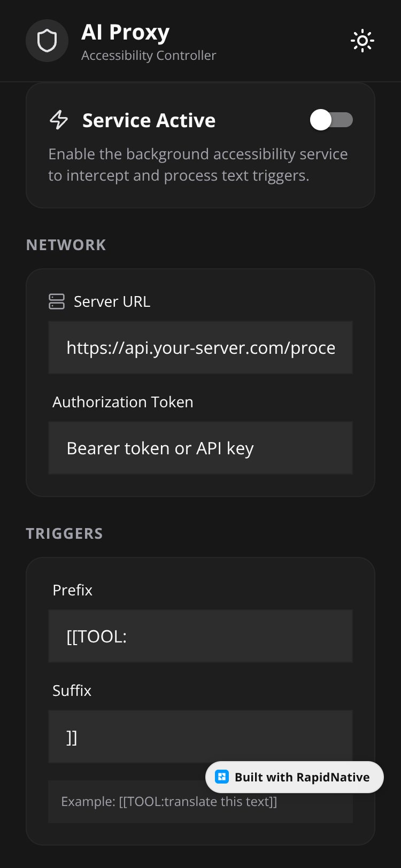Click the Accessibility Controller subtitle
This screenshot has height=868, width=401.
149,56
